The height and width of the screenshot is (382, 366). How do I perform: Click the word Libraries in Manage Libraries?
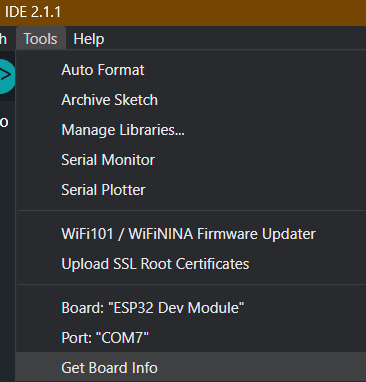coord(152,130)
